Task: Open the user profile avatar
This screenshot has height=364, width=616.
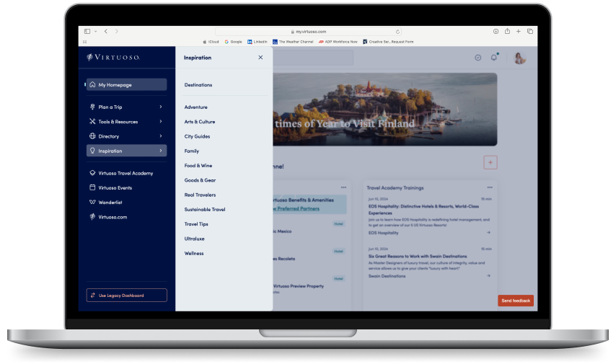Action: (x=520, y=58)
